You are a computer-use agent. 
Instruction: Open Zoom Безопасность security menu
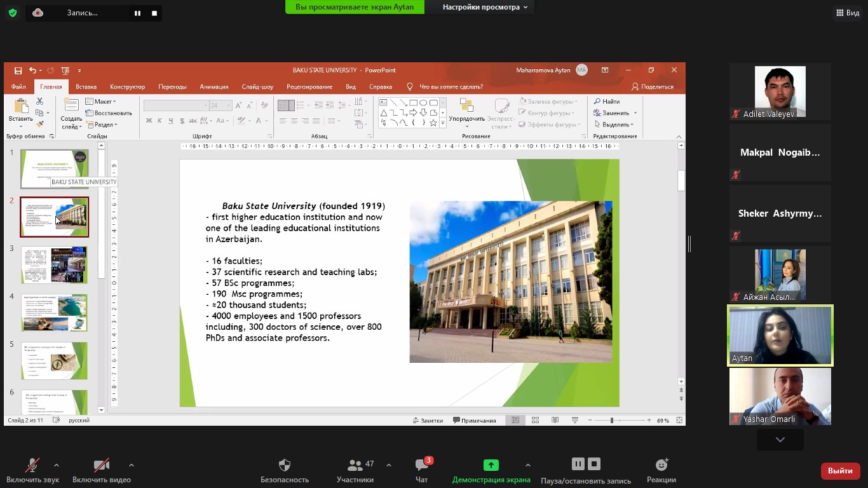click(285, 471)
